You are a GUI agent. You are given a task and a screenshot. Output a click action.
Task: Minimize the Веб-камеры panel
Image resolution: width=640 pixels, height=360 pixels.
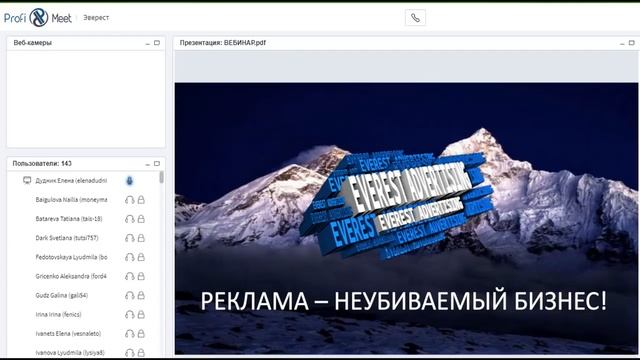(x=148, y=43)
